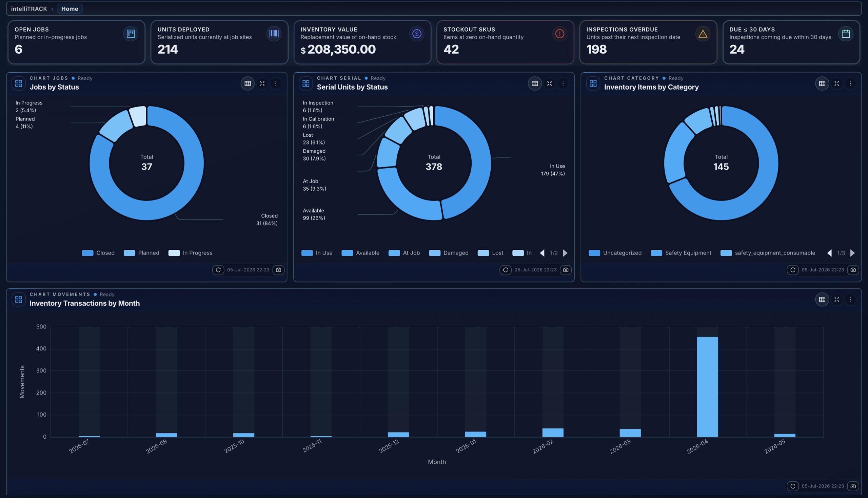Click the 'Closed 31 (84%)' data label

tap(267, 219)
